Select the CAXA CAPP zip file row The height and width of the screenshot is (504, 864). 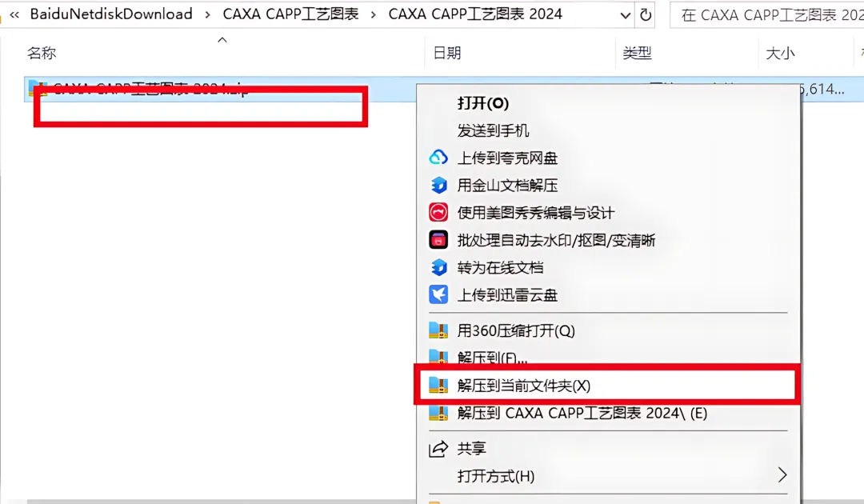click(221, 90)
